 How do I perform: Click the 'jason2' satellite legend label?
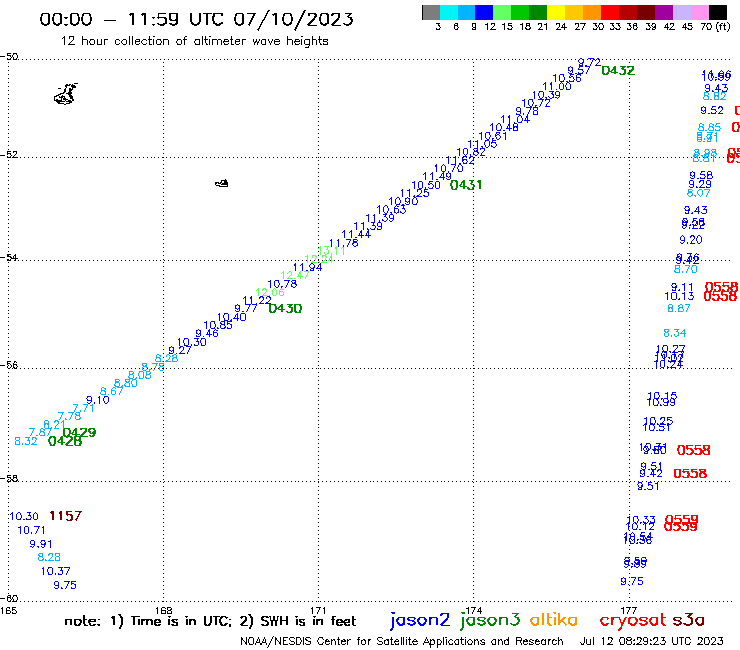click(420, 620)
